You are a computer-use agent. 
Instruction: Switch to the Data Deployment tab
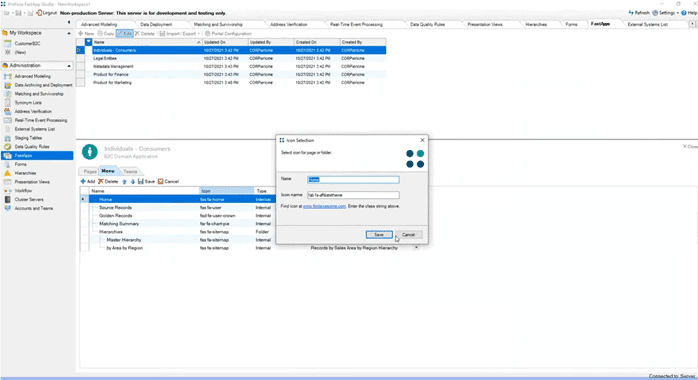pyautogui.click(x=156, y=24)
